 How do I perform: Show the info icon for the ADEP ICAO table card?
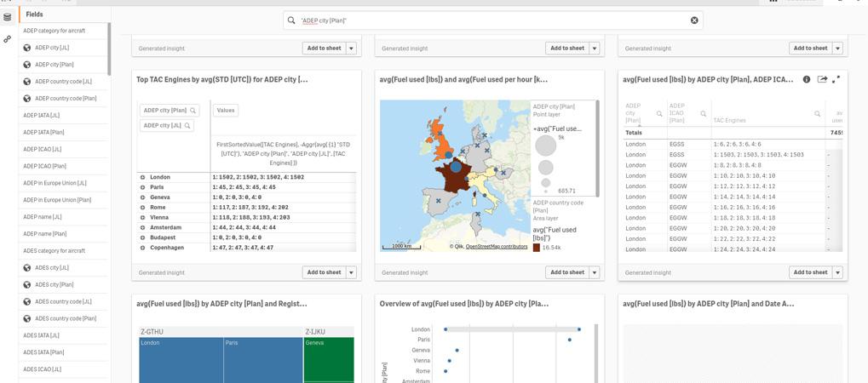coord(807,80)
